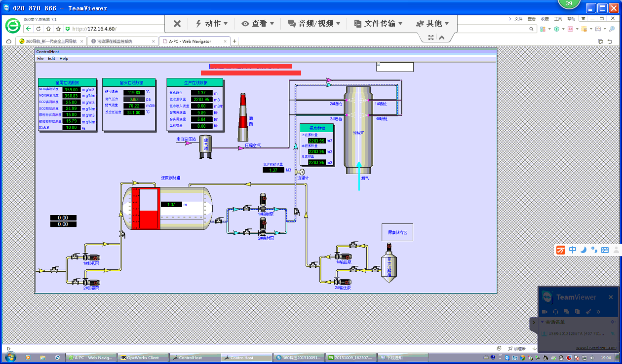Expand dropdown arrow next to apps extension
This screenshot has width=622, height=364.
click(x=549, y=29)
